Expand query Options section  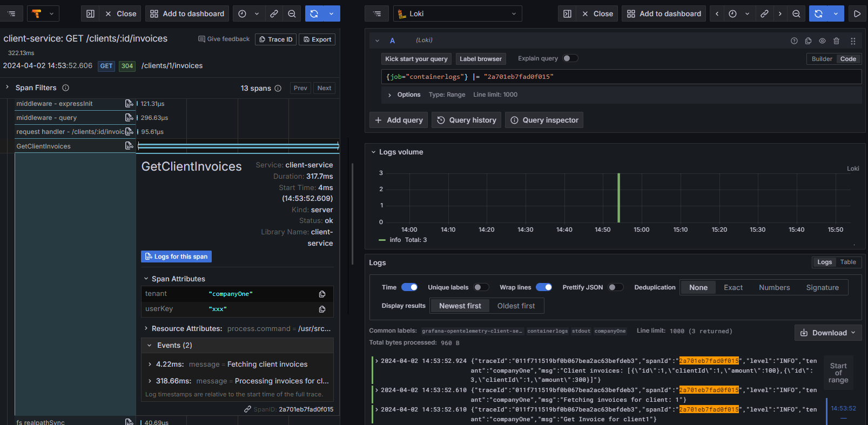[389, 95]
